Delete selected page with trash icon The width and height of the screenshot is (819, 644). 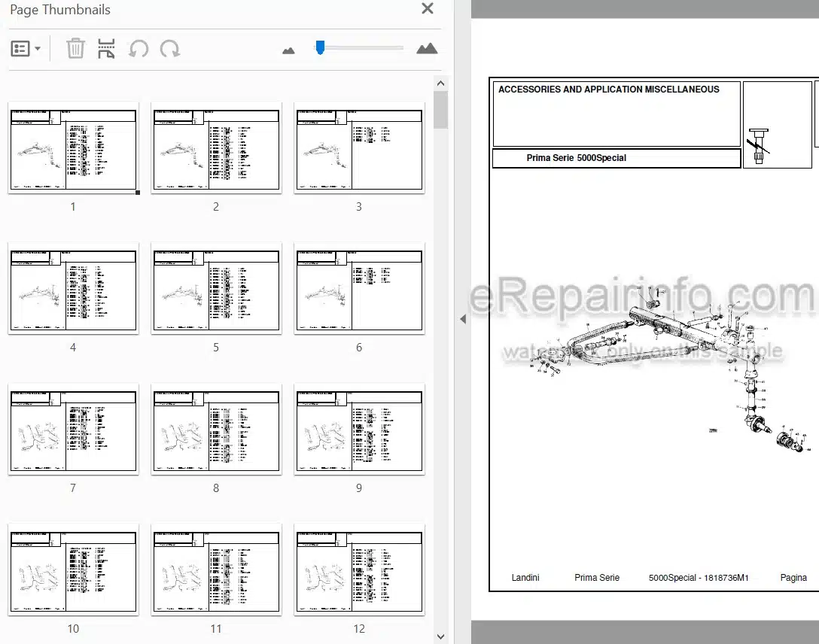tap(75, 49)
